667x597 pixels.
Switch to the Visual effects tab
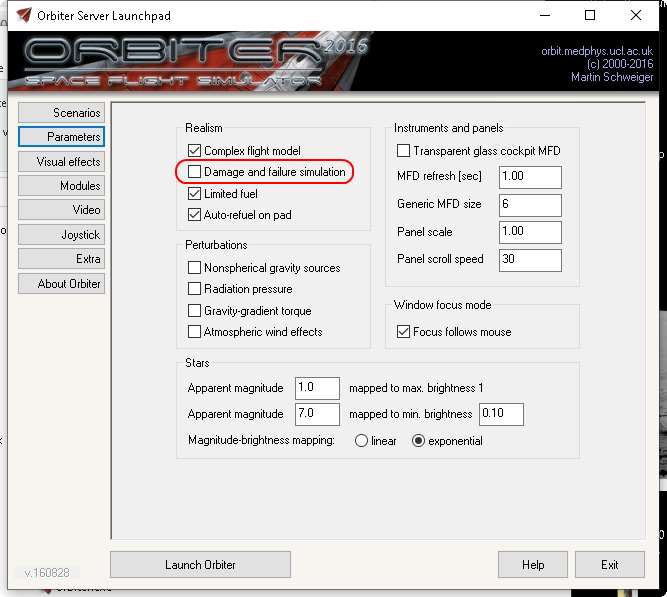pyautogui.click(x=61, y=162)
